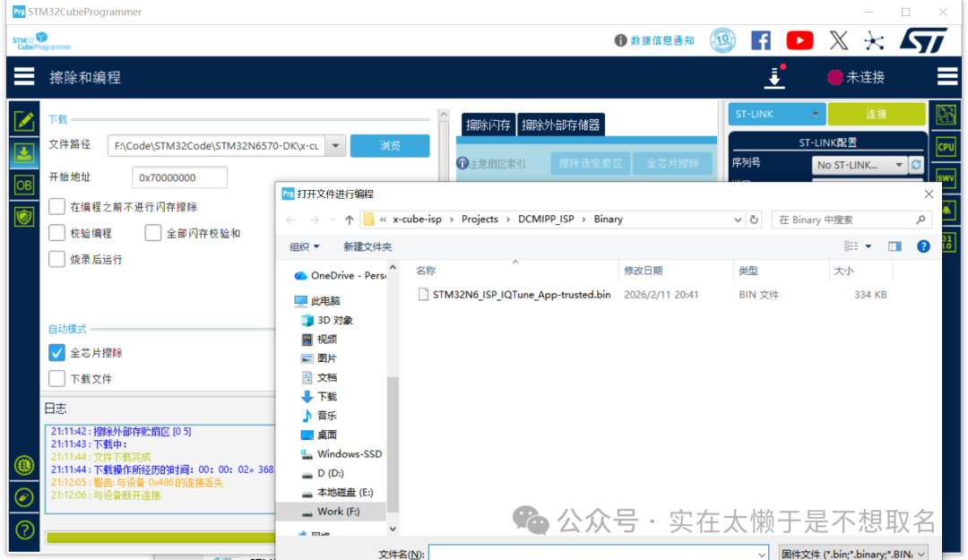Open the right-side hamburger menu in header
The height and width of the screenshot is (560, 968).
[947, 76]
